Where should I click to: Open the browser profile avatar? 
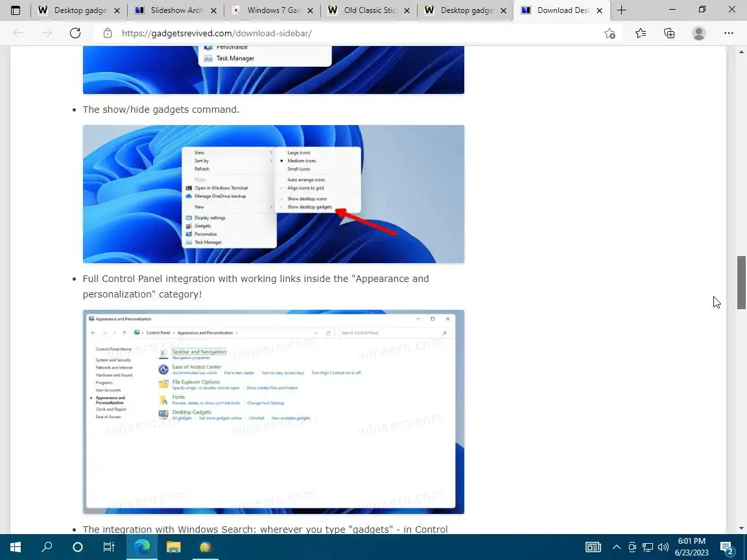pyautogui.click(x=699, y=33)
